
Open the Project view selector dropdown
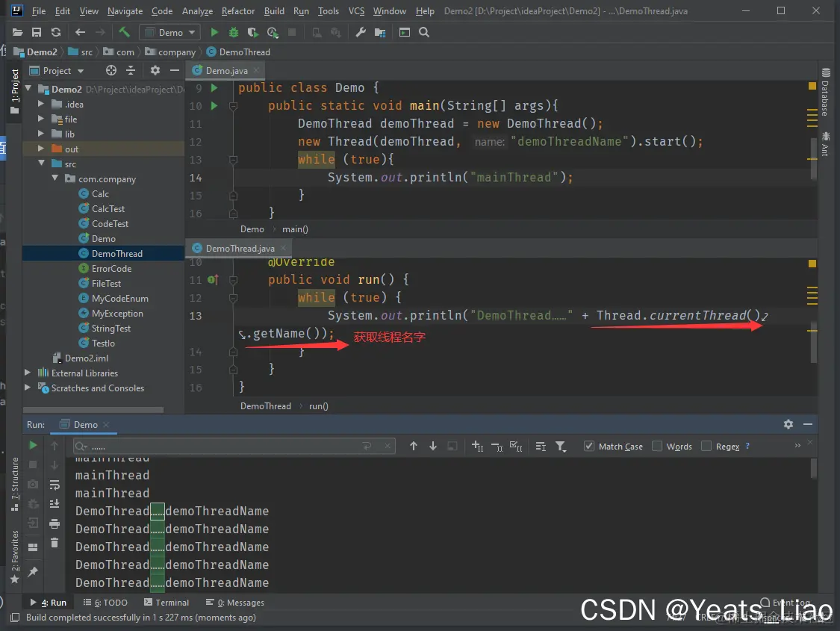pos(57,71)
